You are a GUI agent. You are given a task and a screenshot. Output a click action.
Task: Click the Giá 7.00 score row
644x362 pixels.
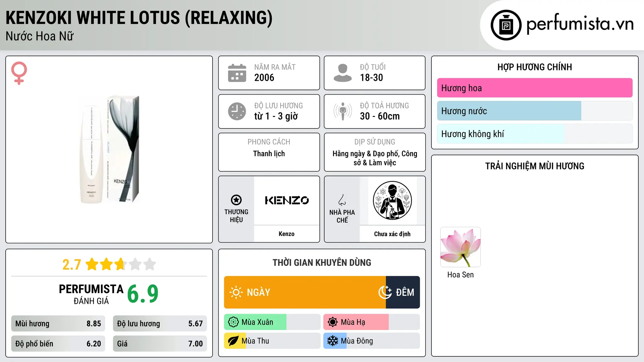(x=160, y=344)
